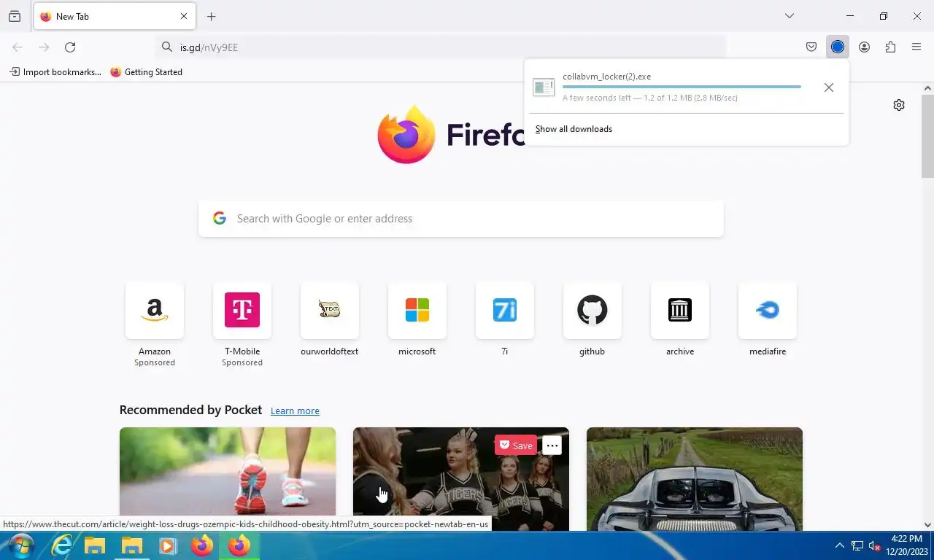The image size is (934, 560).
Task: Open the sports car article thumbnail
Action: tap(695, 479)
